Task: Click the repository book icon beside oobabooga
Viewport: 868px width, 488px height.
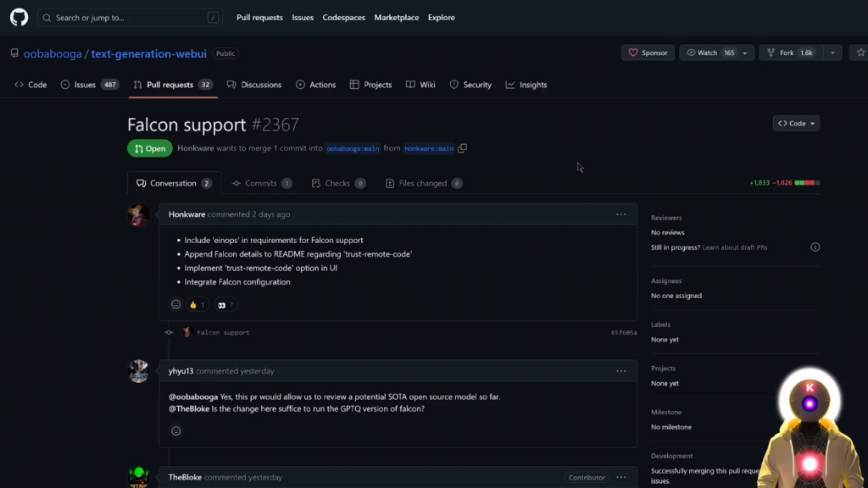Action: [x=14, y=53]
